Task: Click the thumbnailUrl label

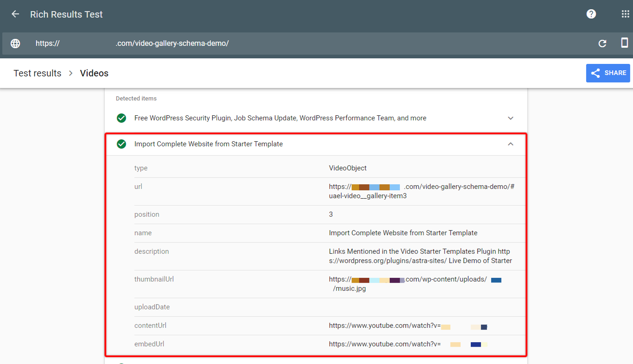Action: [x=154, y=279]
